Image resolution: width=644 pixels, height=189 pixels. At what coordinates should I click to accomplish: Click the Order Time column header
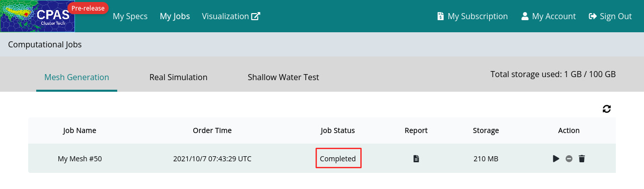pyautogui.click(x=212, y=131)
